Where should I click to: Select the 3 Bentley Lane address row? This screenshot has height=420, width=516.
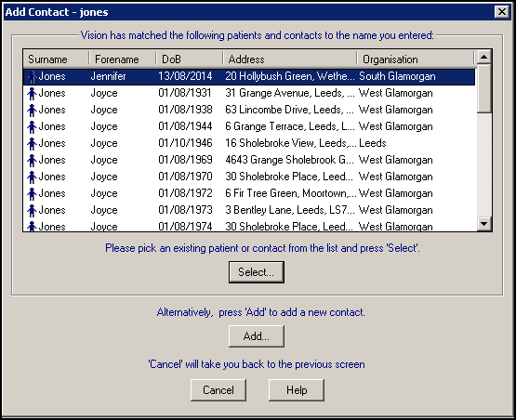point(249,210)
